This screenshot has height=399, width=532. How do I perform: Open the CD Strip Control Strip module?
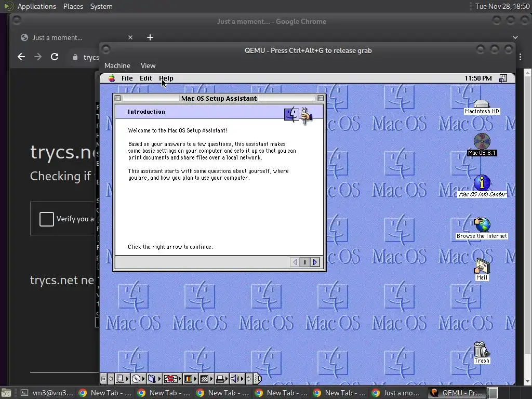[x=138, y=379]
